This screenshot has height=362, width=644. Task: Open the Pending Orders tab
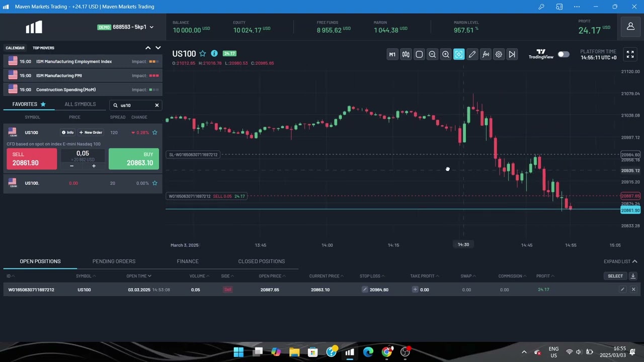[114, 261]
